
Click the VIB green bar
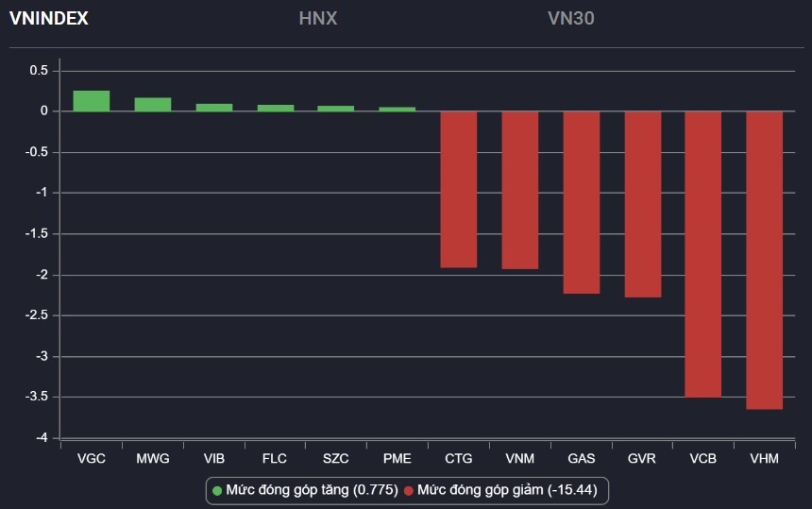click(x=214, y=108)
